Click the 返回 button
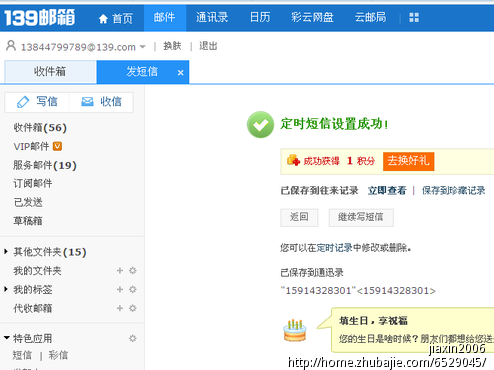Image resolution: width=494 pixels, height=370 pixels. 299,218
